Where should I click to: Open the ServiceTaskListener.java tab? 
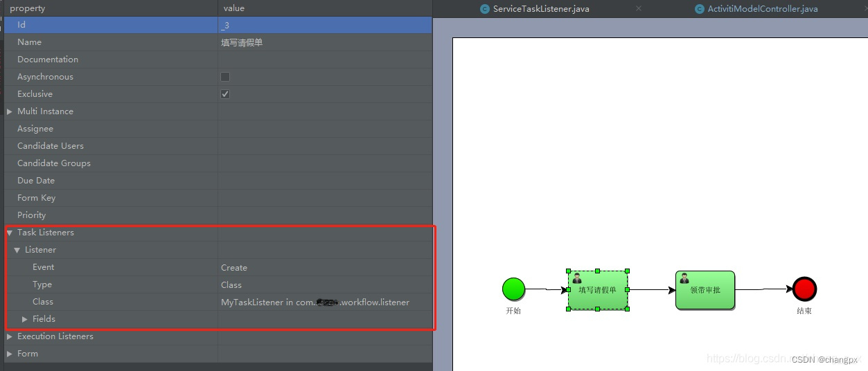[541, 9]
